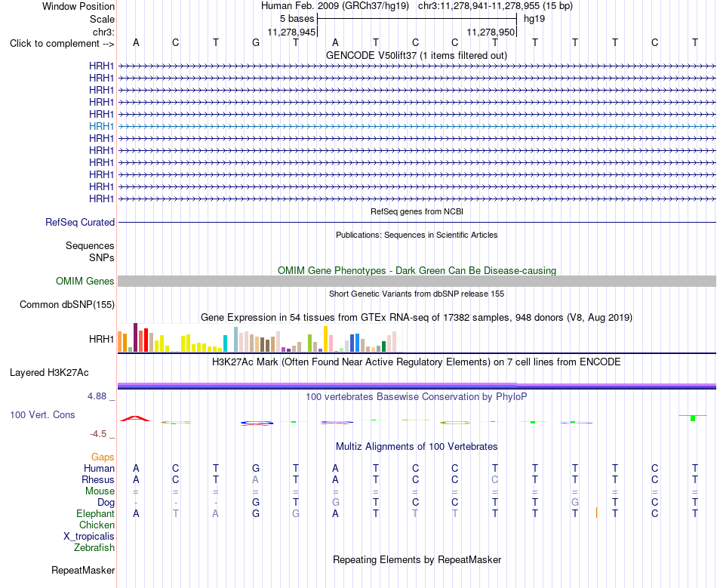Click the 'OMIM Genes' side label
717x588 pixels.
pyautogui.click(x=85, y=282)
